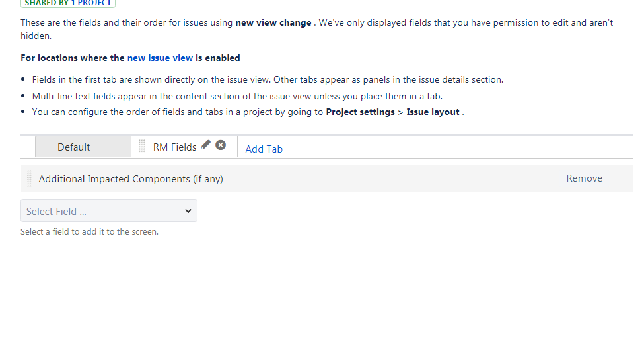Click the drag handle for Additional Impacted Components row
The height and width of the screenshot is (357, 644).
click(x=30, y=178)
